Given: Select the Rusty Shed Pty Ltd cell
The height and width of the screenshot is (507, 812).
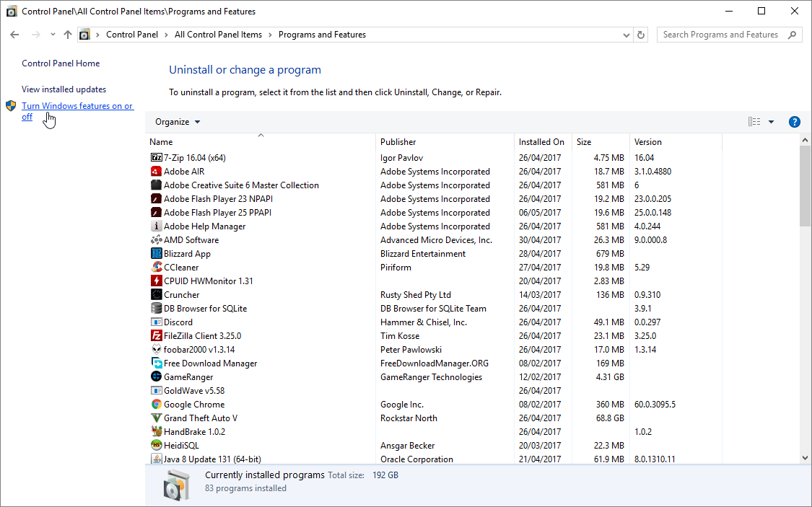Looking at the screenshot, I should (x=415, y=294).
